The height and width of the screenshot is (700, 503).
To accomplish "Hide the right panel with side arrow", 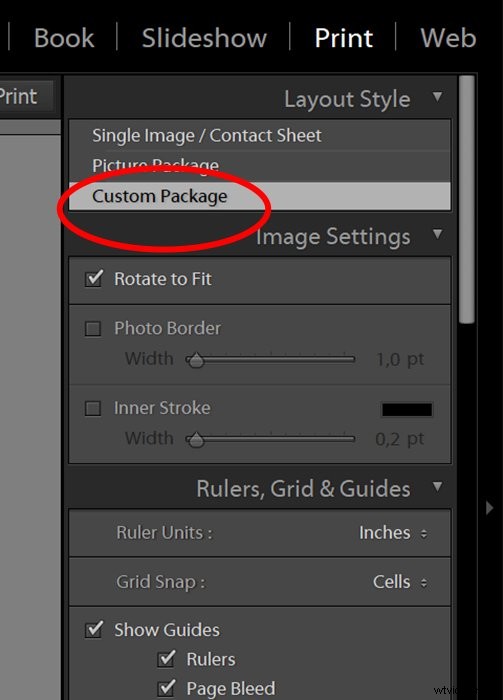I will pos(490,508).
